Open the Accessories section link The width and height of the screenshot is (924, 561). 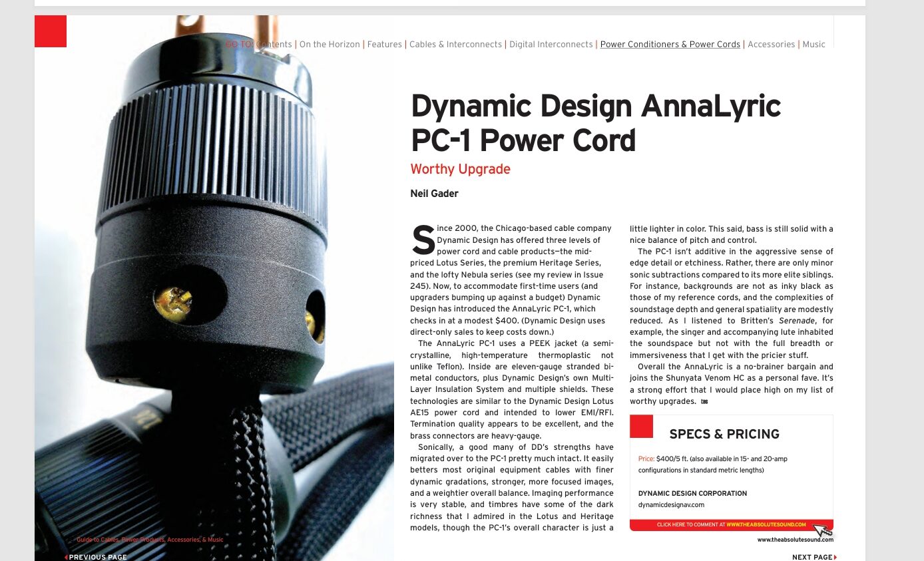[x=772, y=45]
